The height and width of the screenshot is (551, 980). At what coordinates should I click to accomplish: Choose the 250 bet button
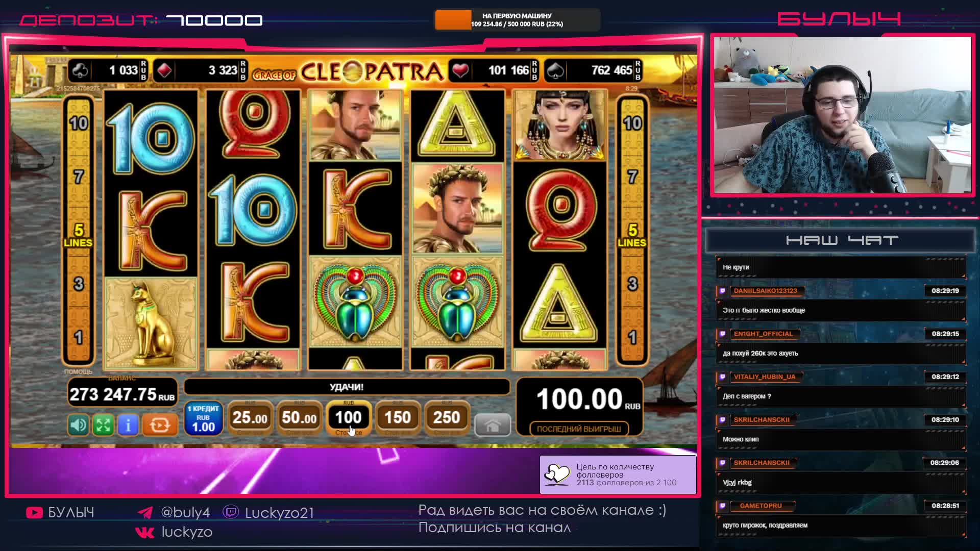pyautogui.click(x=447, y=418)
